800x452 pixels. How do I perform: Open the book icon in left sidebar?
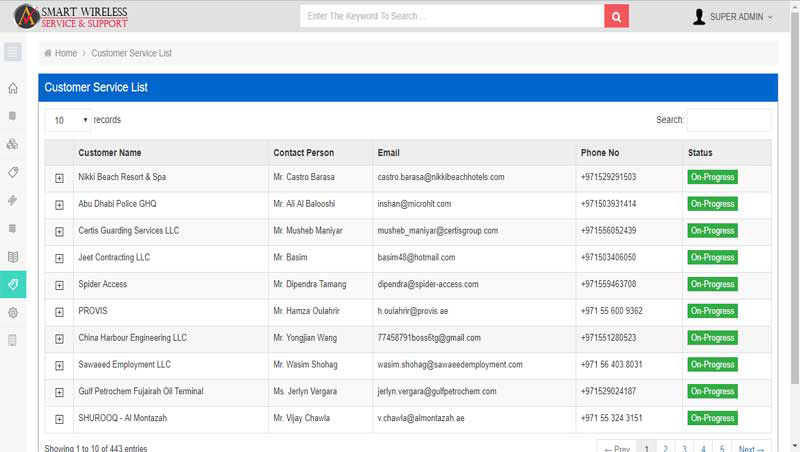[13, 257]
